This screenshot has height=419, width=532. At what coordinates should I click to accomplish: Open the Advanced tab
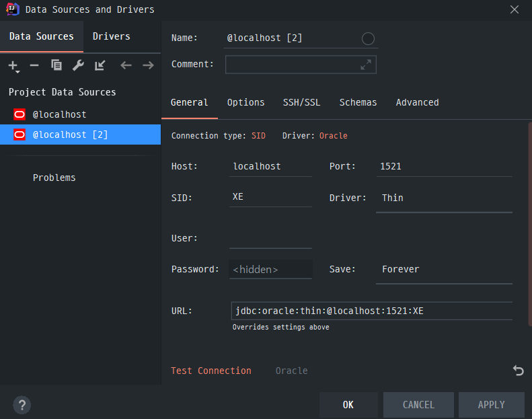[x=417, y=102]
